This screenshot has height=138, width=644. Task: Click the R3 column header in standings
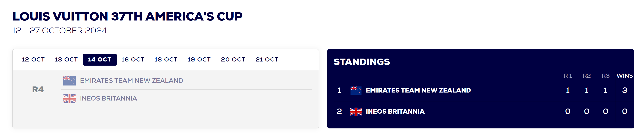tap(606, 76)
